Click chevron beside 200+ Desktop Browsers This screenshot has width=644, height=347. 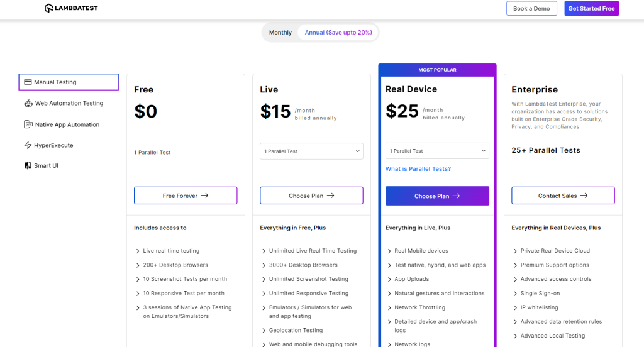click(x=138, y=265)
